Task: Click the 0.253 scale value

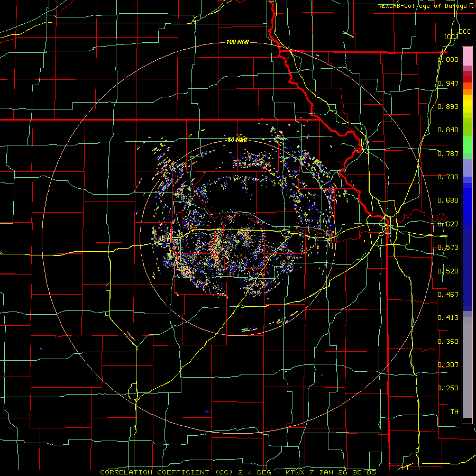Action: [448, 388]
